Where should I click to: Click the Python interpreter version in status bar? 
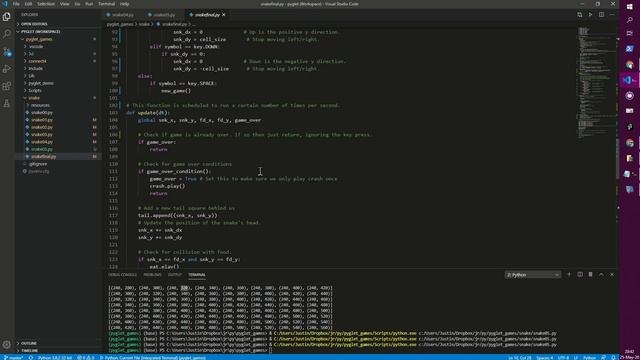point(55,358)
